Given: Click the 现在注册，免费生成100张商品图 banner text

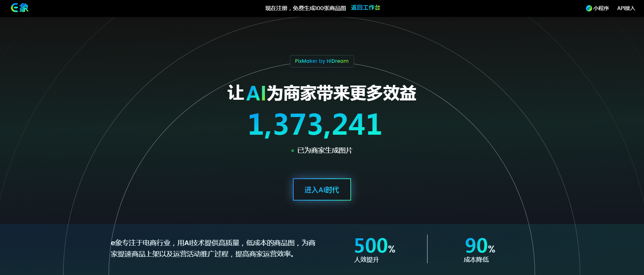Looking at the screenshot, I should 305,8.
